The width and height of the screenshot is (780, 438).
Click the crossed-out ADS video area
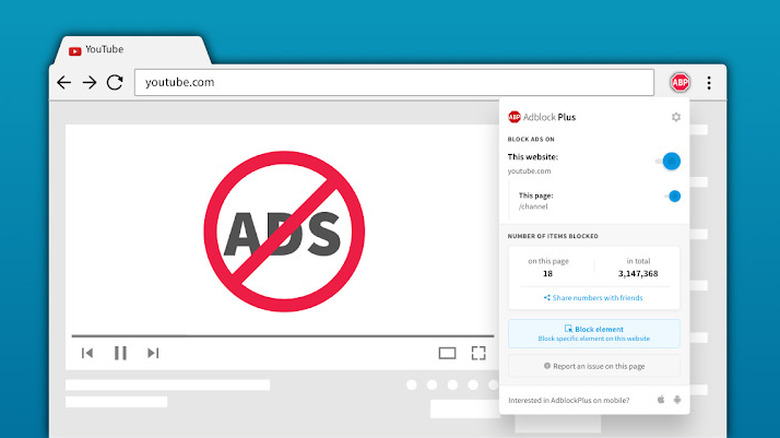click(x=284, y=231)
